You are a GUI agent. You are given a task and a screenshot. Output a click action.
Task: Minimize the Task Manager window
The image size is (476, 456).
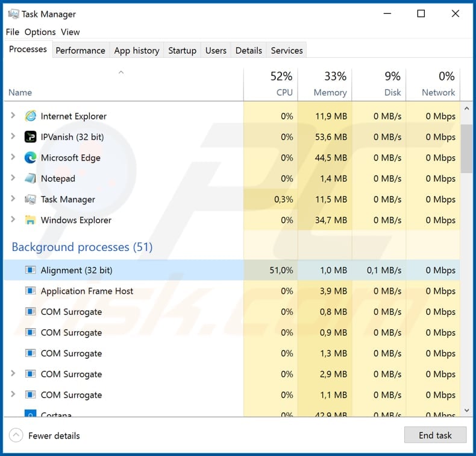387,13
